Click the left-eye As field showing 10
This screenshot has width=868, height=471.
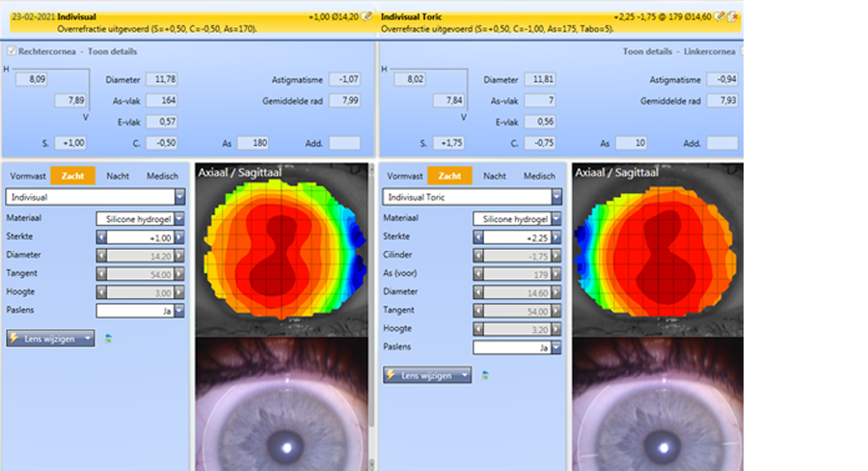pyautogui.click(x=632, y=143)
